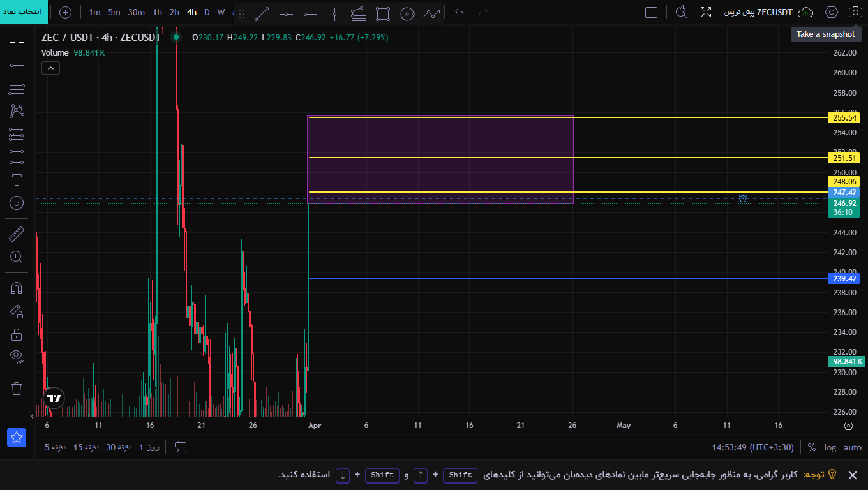Undo the last chart action

click(x=459, y=12)
